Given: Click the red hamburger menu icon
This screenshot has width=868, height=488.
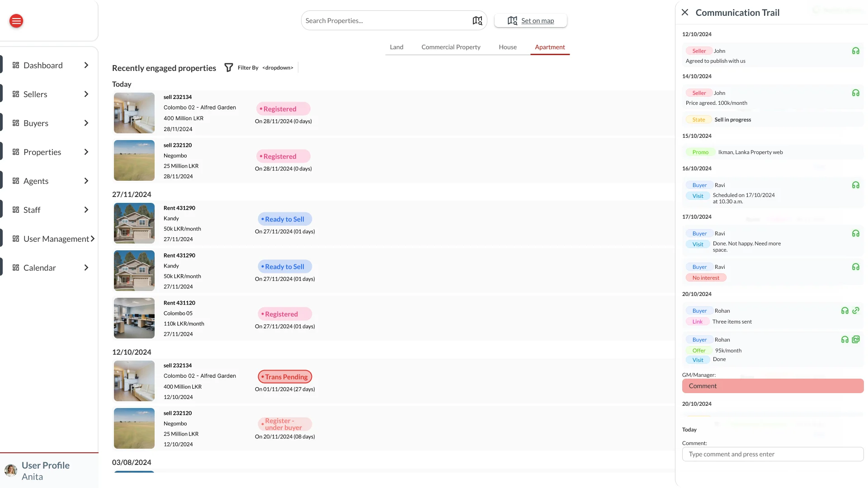Looking at the screenshot, I should pyautogui.click(x=16, y=21).
